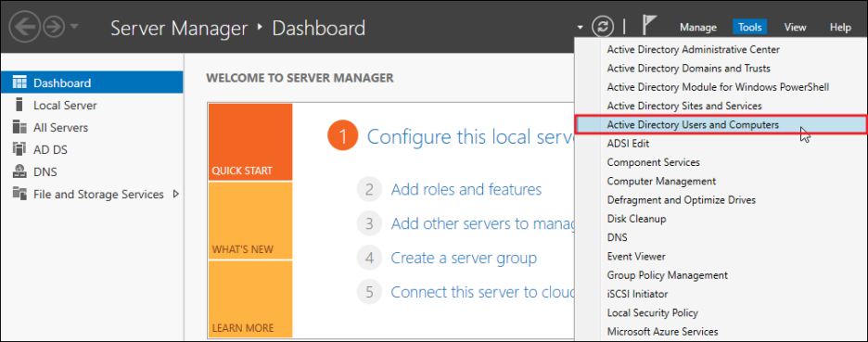Click the forward navigation arrow icon

click(x=54, y=27)
